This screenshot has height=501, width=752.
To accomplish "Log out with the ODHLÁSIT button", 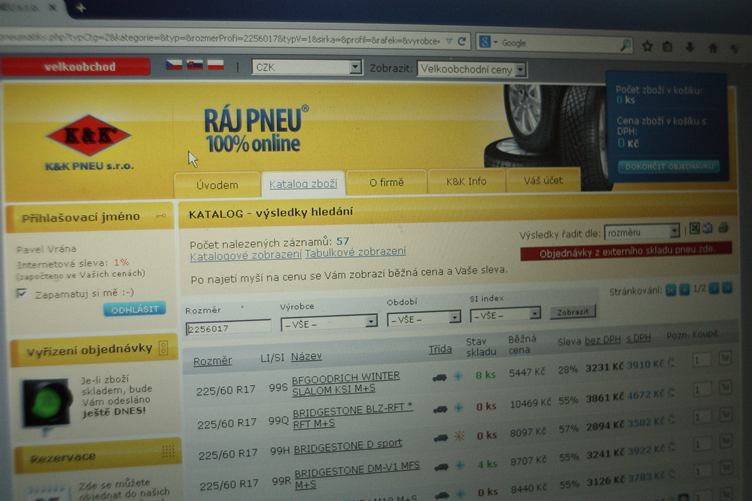I will (x=135, y=309).
